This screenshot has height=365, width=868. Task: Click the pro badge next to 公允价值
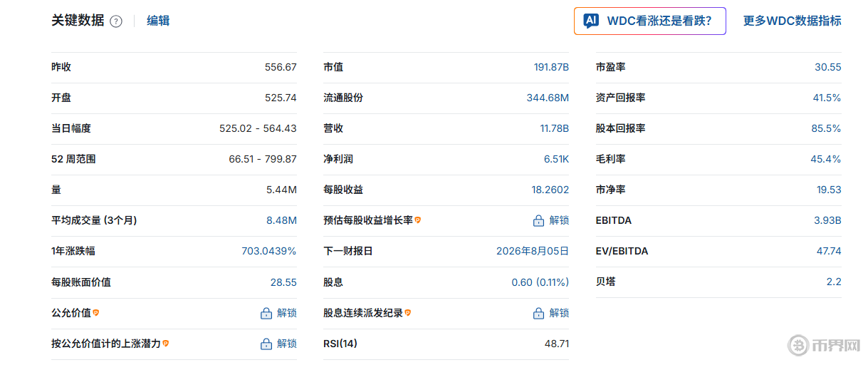96,312
